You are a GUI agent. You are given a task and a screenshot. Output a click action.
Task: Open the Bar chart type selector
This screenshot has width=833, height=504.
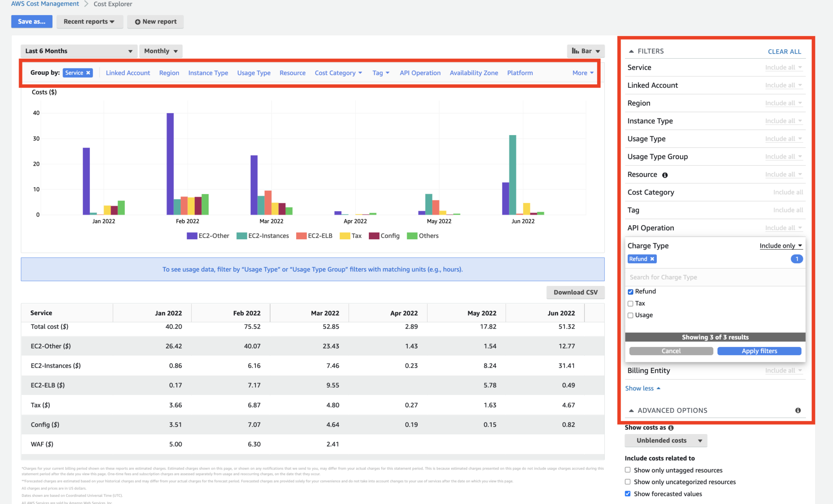coord(586,51)
